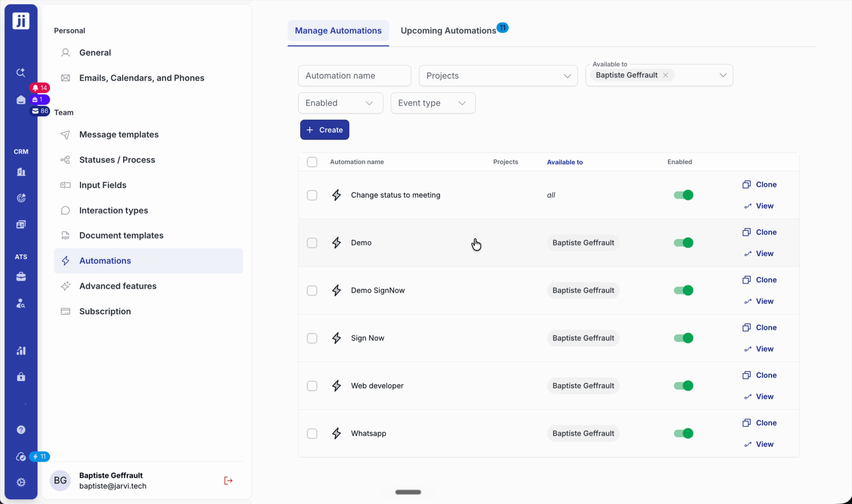Viewport: 852px width, 504px height.
Task: Click the Jarvi logo icon
Action: click(x=21, y=21)
